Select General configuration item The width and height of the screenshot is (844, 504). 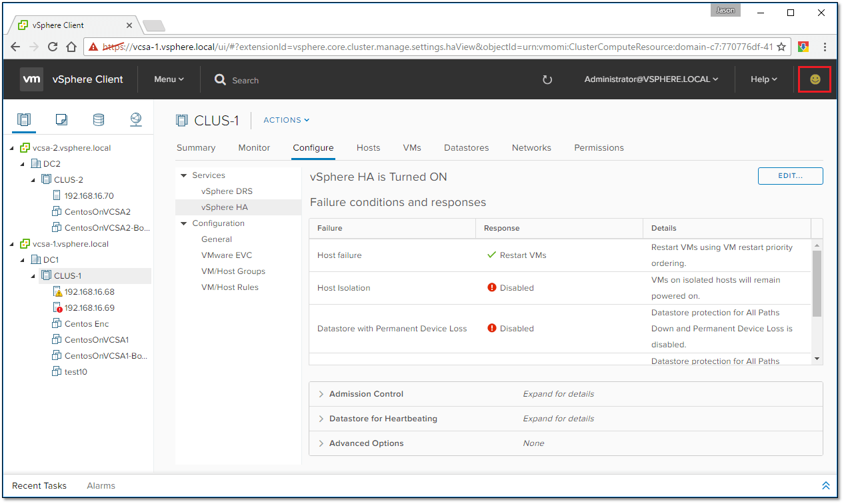coord(217,239)
